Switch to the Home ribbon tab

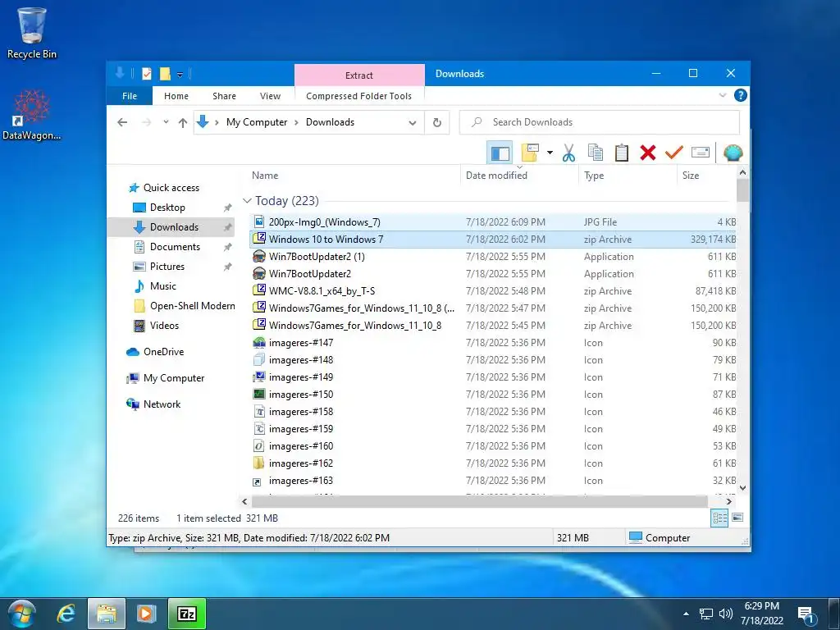(x=176, y=96)
